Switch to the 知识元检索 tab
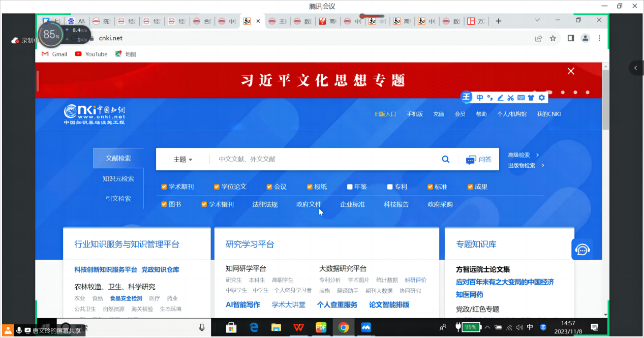The height and width of the screenshot is (338, 644). pos(118,178)
